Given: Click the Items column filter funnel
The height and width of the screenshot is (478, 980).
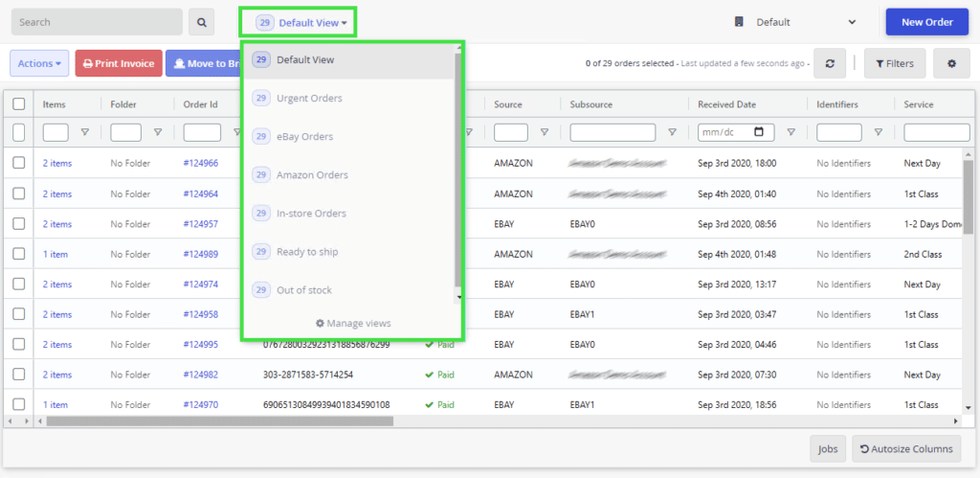Looking at the screenshot, I should coord(85,132).
